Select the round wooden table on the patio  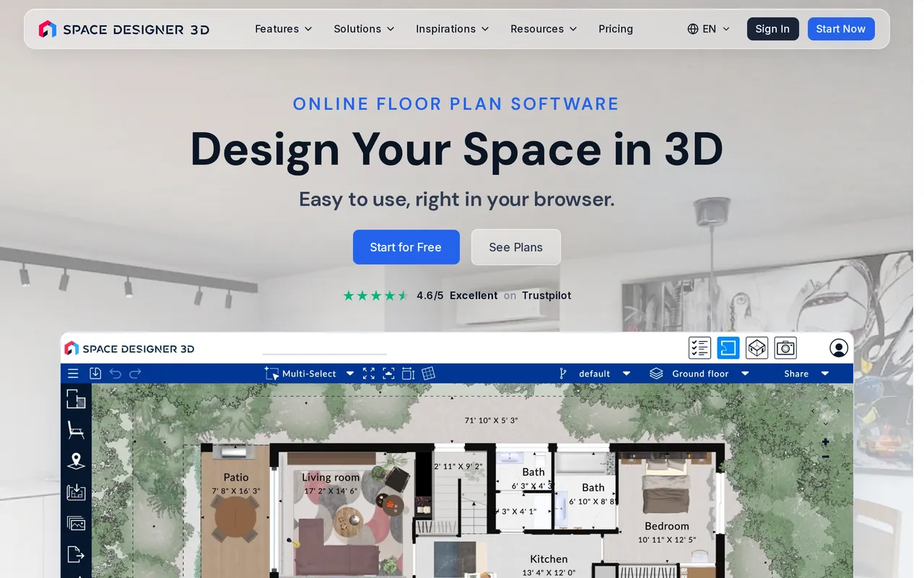tap(235, 517)
